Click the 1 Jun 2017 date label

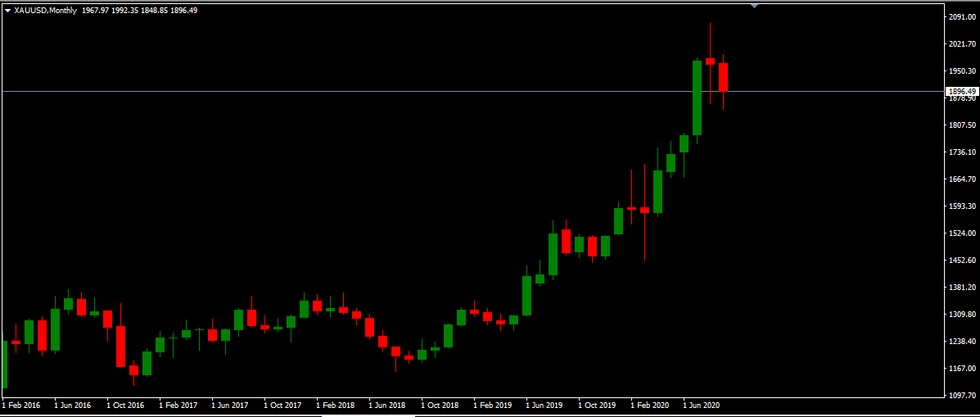pos(229,406)
